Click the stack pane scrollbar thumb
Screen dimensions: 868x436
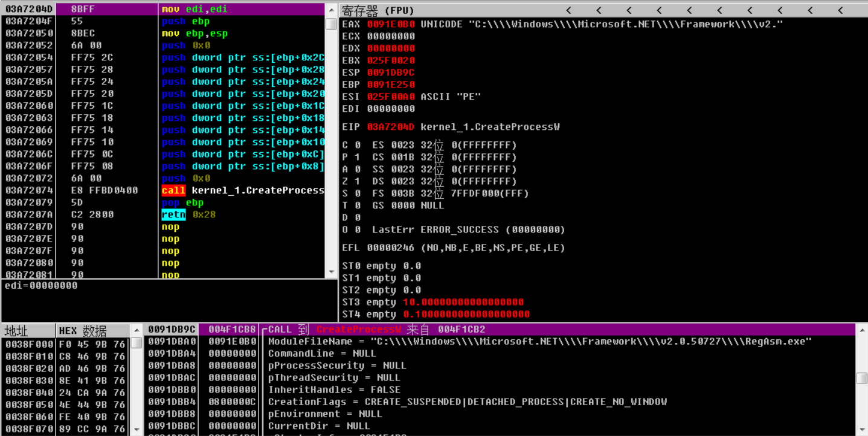coord(862,378)
